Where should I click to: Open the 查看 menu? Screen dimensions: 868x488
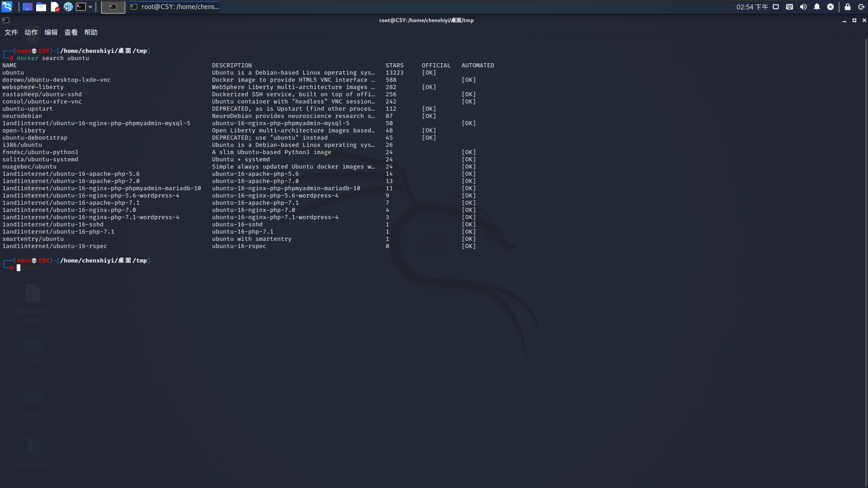(x=71, y=33)
